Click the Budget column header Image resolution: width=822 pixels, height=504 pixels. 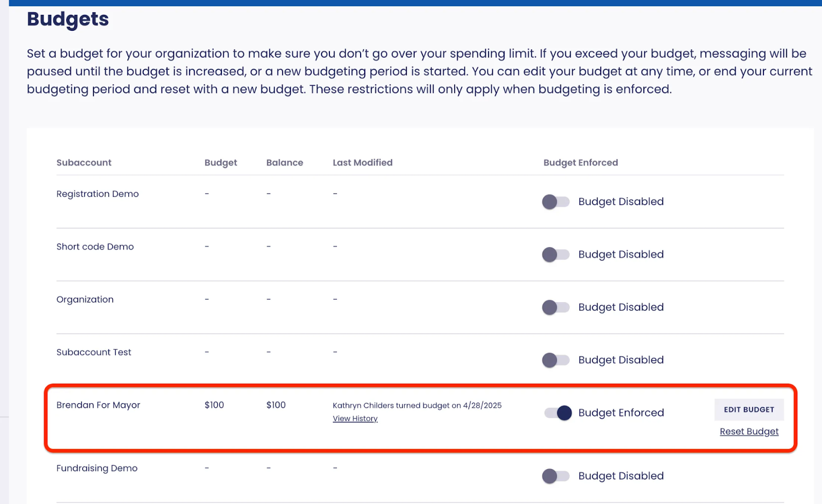(x=221, y=162)
